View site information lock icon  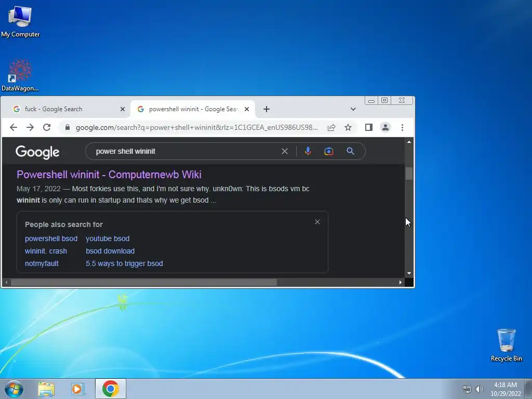coord(68,127)
